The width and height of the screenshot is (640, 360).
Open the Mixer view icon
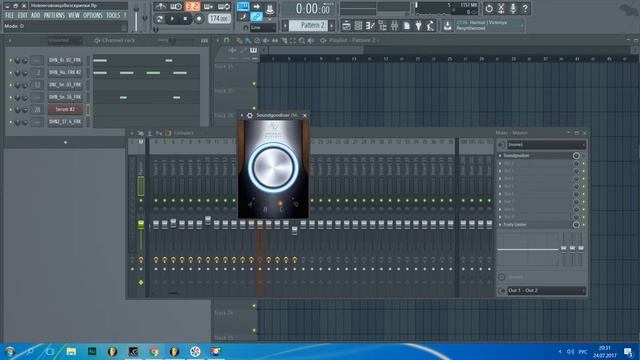pyautogui.click(x=395, y=26)
